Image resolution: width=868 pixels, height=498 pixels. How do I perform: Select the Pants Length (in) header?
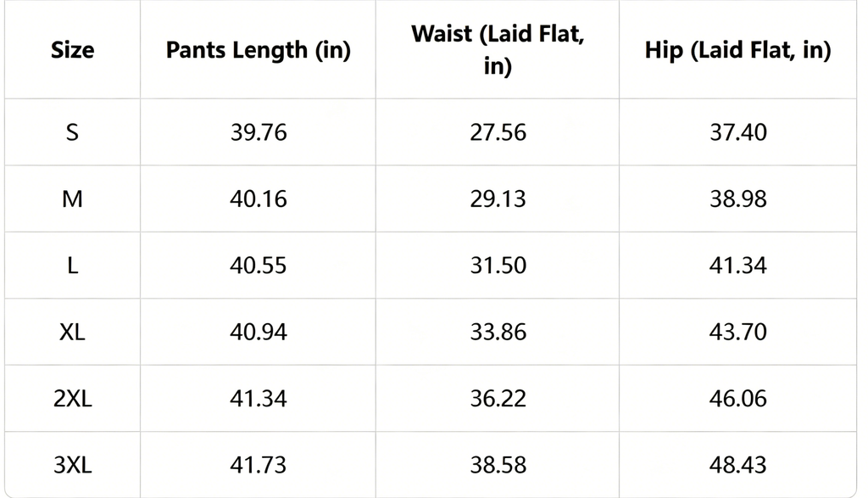(258, 50)
